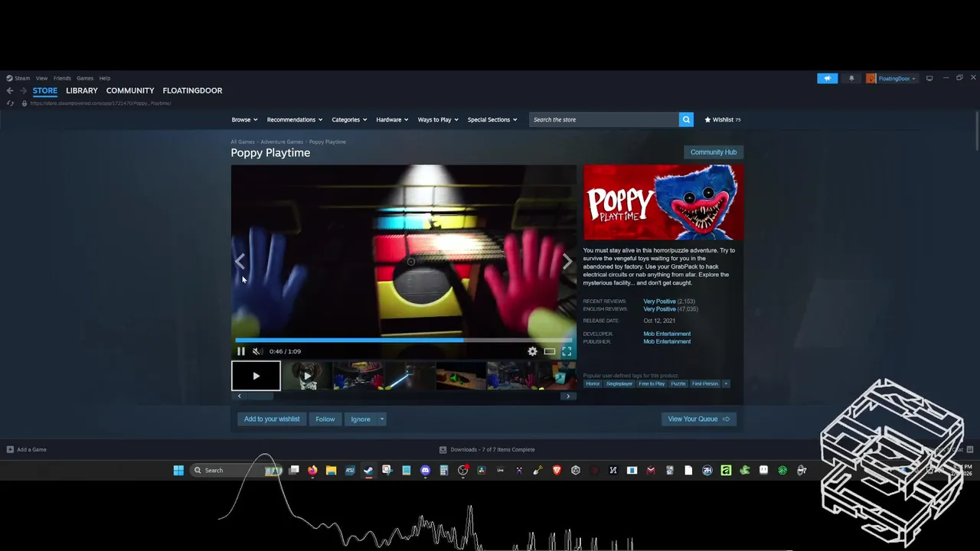Toggle theater mode rectangle icon
This screenshot has height=551, width=980.
(550, 351)
